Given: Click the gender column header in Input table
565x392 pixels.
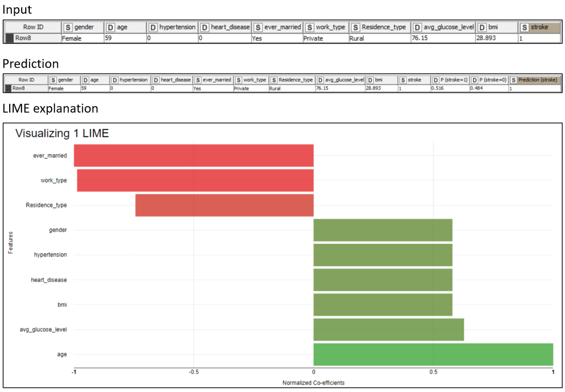Looking at the screenshot, I should pyautogui.click(x=83, y=27).
